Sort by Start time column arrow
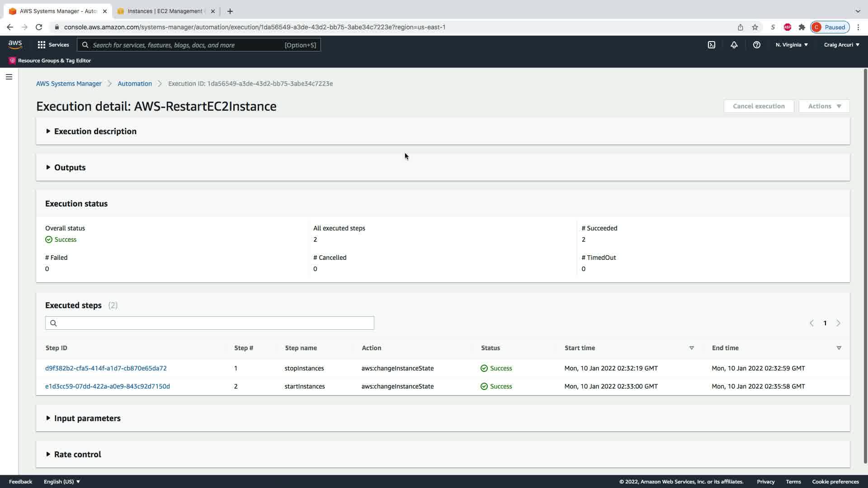This screenshot has height=488, width=868. (691, 348)
